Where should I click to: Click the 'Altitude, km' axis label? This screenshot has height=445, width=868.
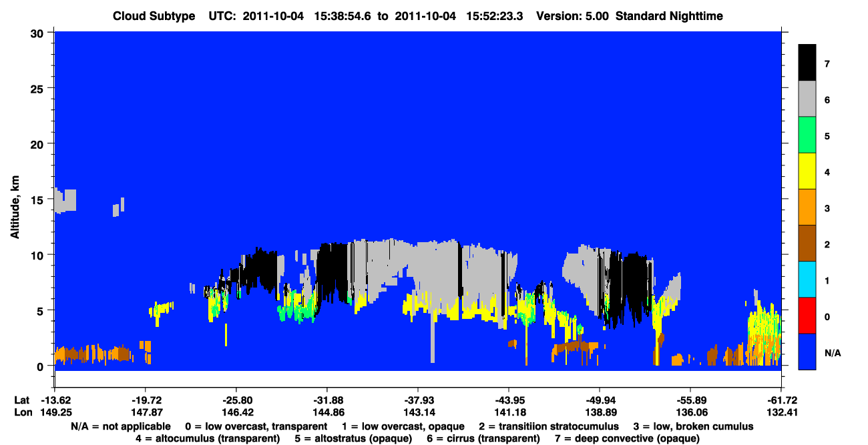click(x=14, y=209)
